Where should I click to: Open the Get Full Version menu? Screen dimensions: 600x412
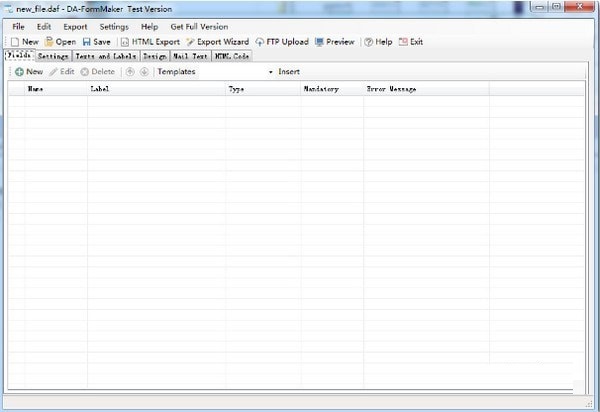(x=199, y=26)
